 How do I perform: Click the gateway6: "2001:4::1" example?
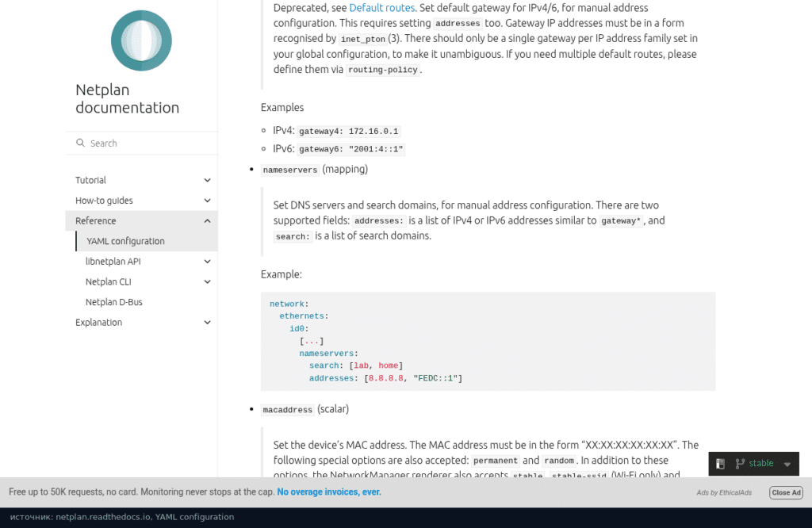[351, 150]
